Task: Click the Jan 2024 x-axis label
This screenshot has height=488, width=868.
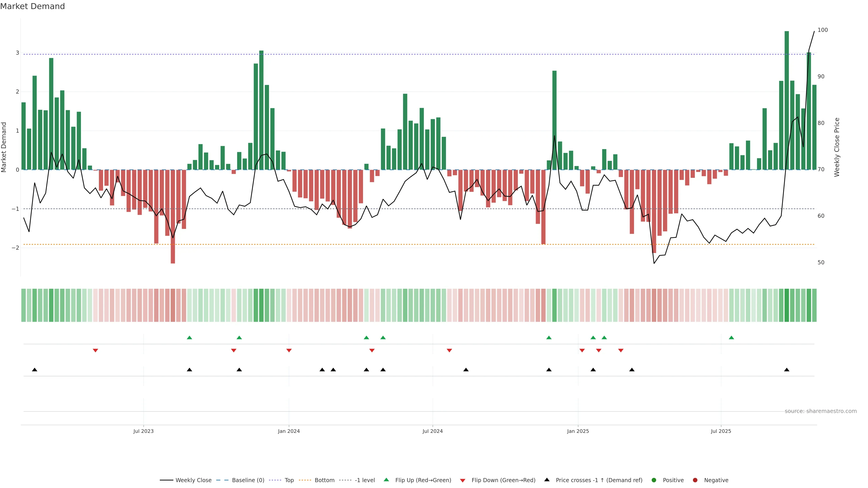Action: (x=289, y=431)
